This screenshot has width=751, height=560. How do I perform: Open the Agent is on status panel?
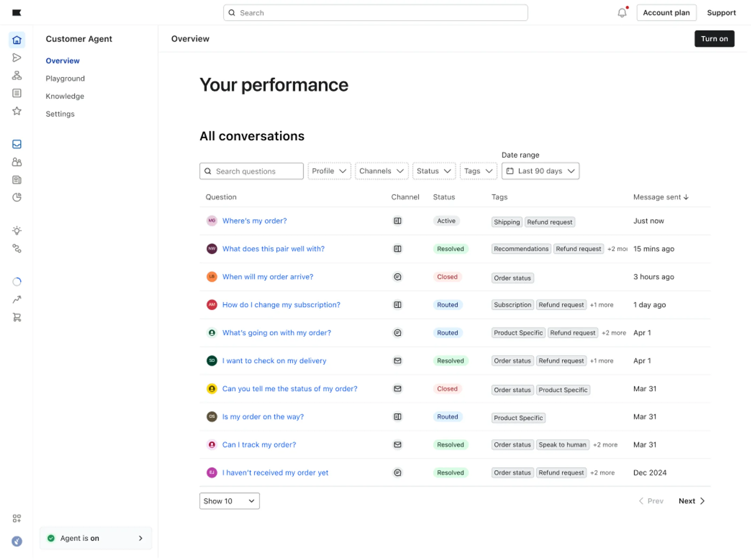point(96,538)
